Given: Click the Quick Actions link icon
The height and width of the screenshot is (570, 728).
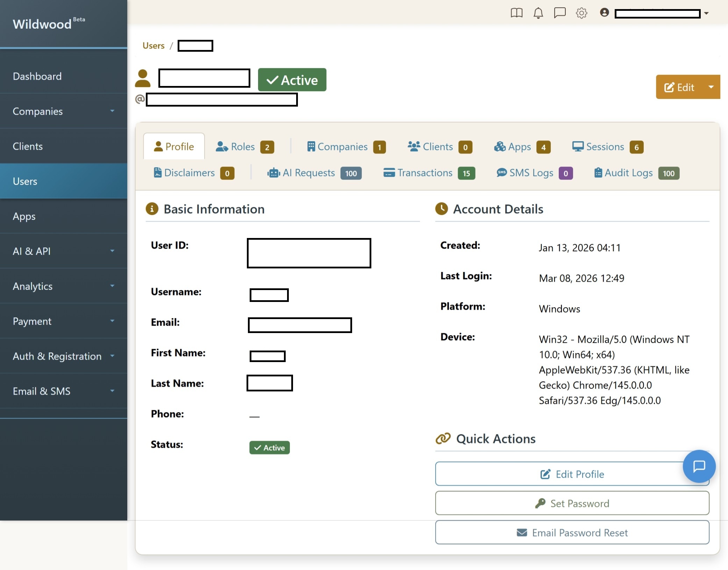Looking at the screenshot, I should point(443,439).
